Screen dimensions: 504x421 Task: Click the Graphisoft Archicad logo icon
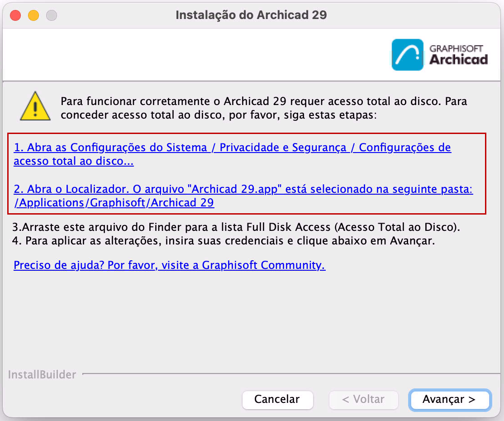pos(407,55)
